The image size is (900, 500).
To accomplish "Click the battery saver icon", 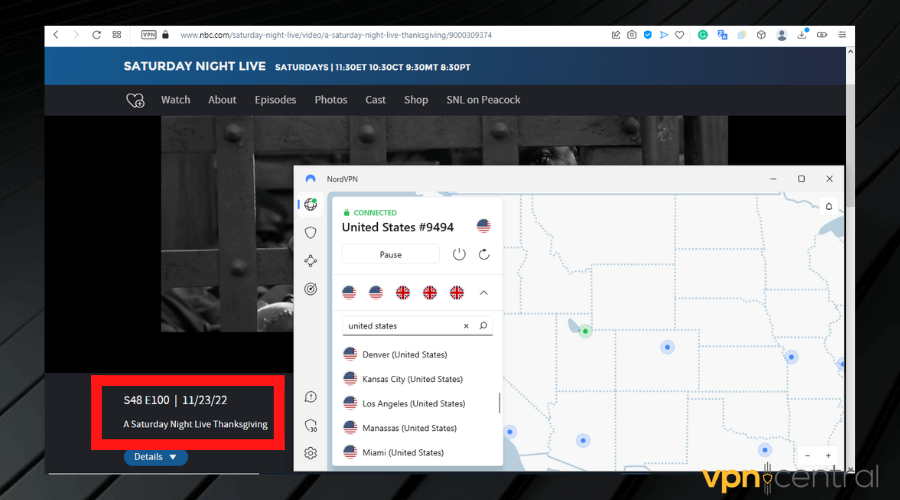I will coord(822,35).
